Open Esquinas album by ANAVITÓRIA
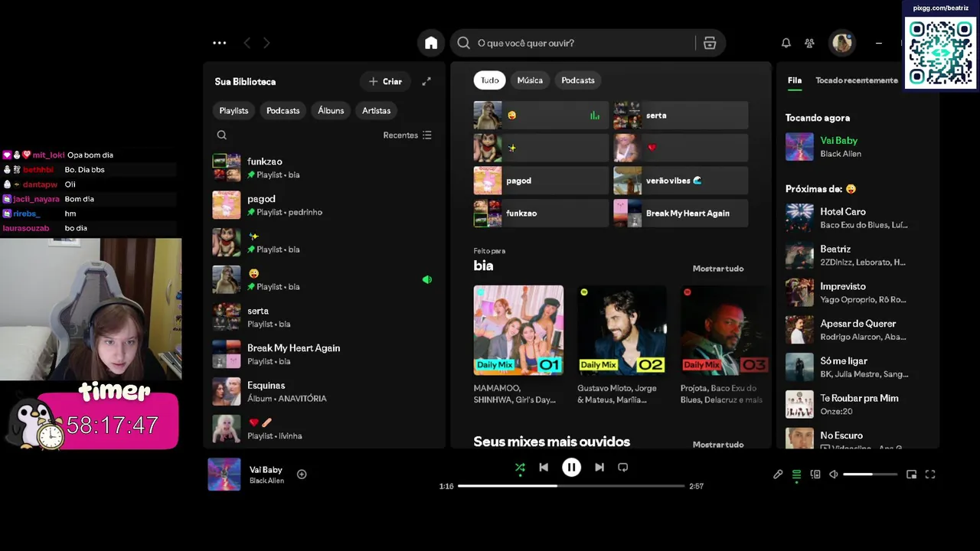The image size is (980, 551). [x=323, y=392]
